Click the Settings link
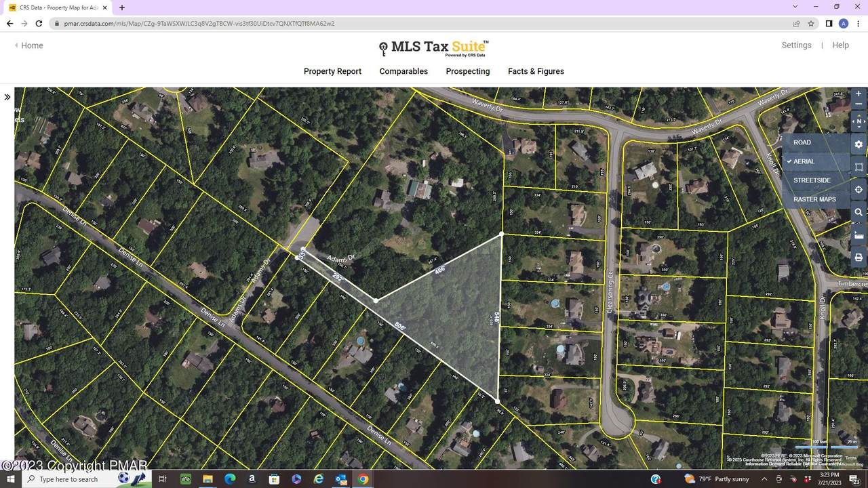Viewport: 868px width, 488px height. click(796, 45)
